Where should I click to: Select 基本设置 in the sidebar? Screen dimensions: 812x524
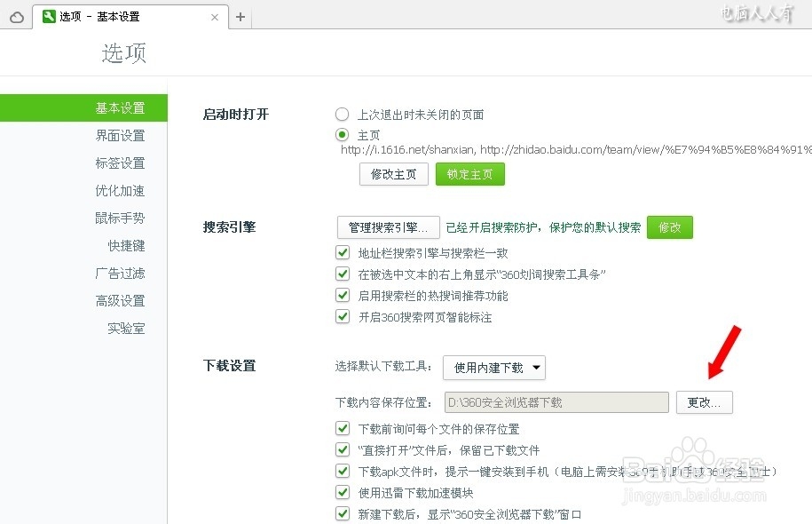pyautogui.click(x=83, y=107)
